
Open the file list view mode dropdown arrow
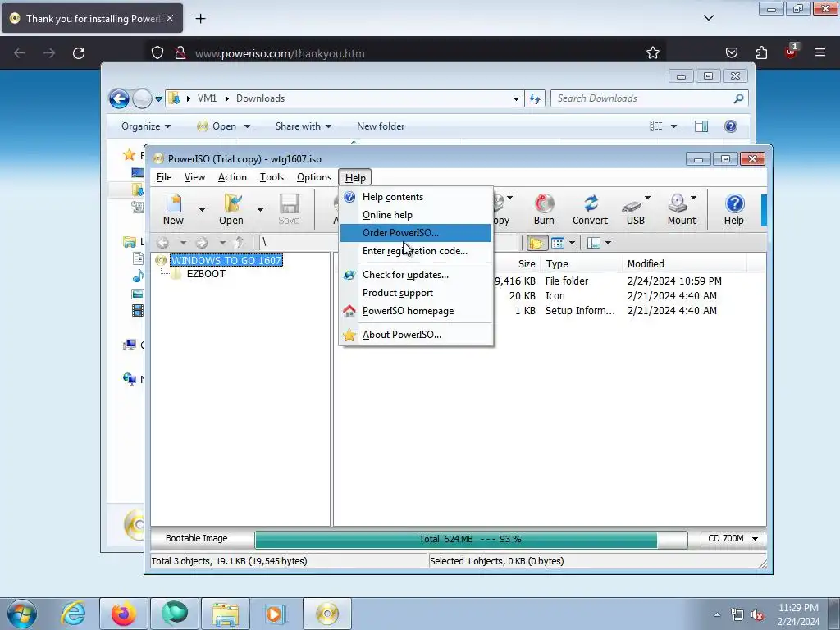(572, 243)
